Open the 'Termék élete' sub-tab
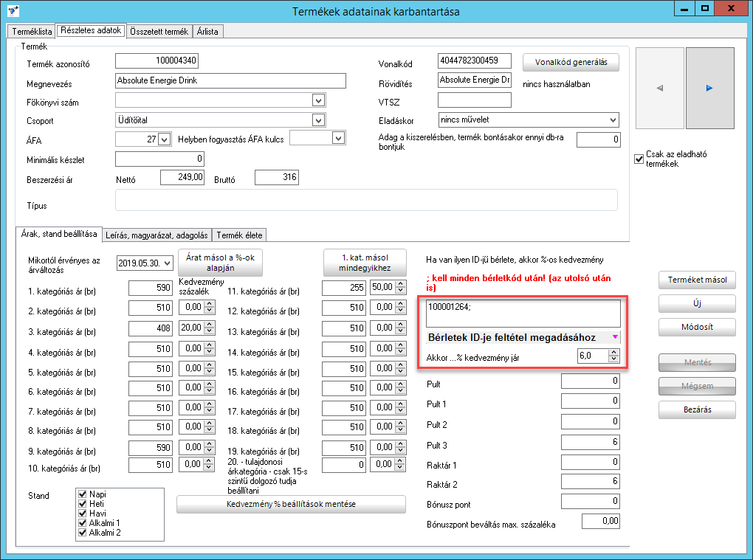753x560 pixels. pos(239,235)
